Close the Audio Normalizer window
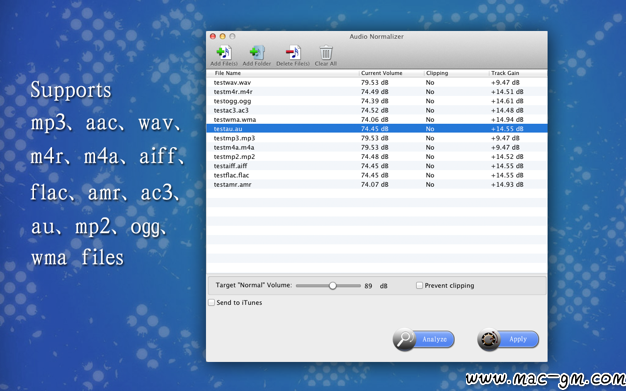Screen dimensions: 626x391 pyautogui.click(x=213, y=36)
